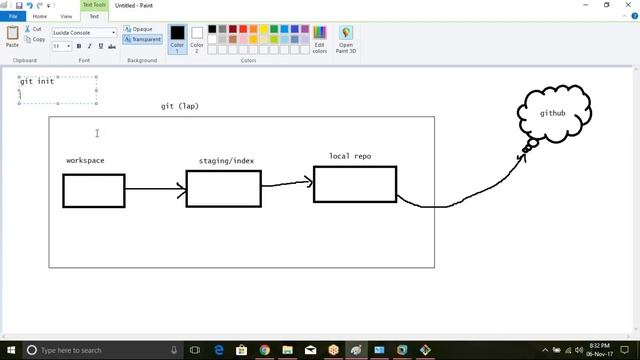Click the Redo arrow in the title bar
Image resolution: width=640 pixels, height=360 pixels.
40,6
